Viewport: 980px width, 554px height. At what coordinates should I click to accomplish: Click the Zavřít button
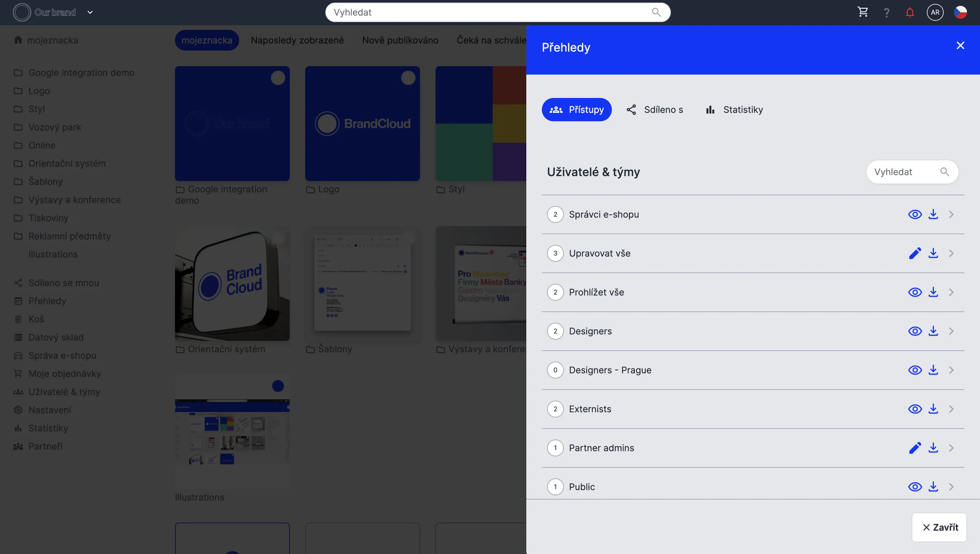click(939, 527)
